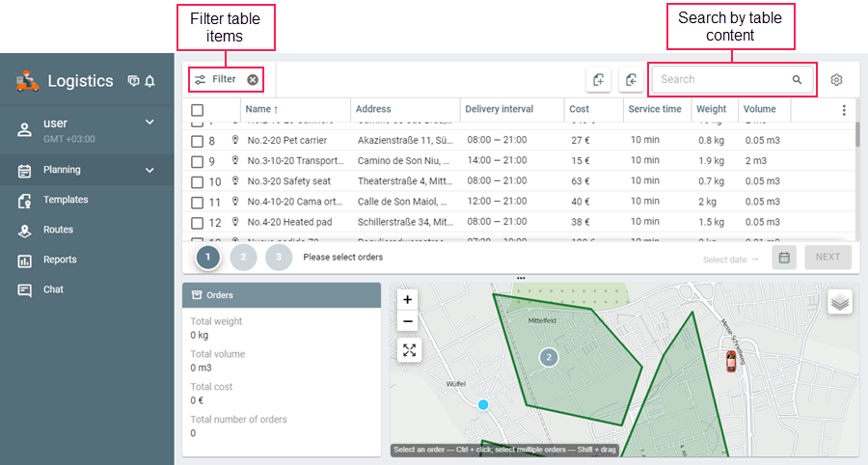Zoom out on the map
Screen dimensions: 868x465
pyautogui.click(x=408, y=322)
